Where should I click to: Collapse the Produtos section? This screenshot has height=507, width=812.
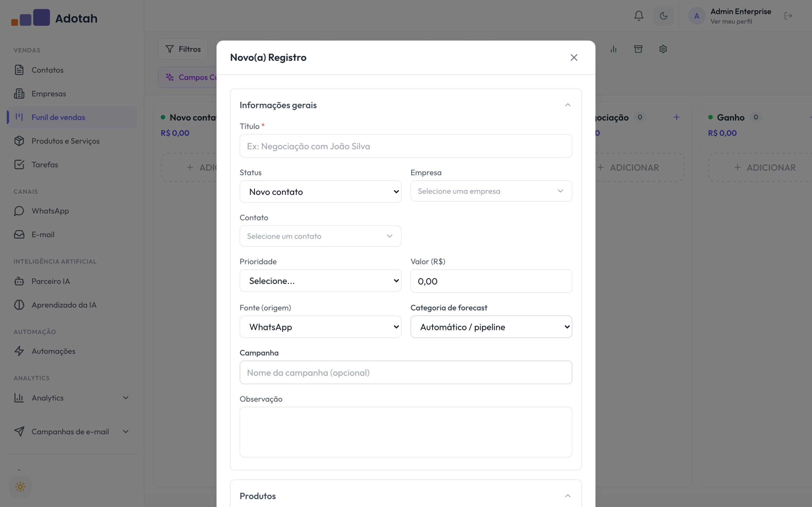click(568, 496)
